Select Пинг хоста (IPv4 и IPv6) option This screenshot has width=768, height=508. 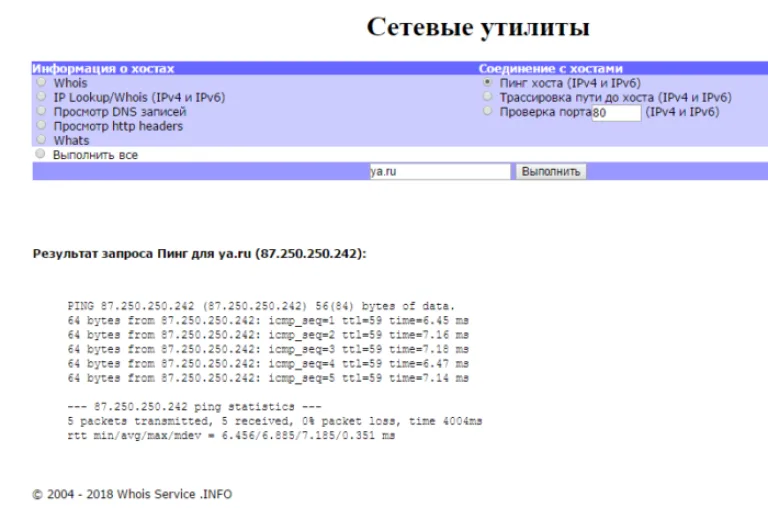click(x=487, y=82)
